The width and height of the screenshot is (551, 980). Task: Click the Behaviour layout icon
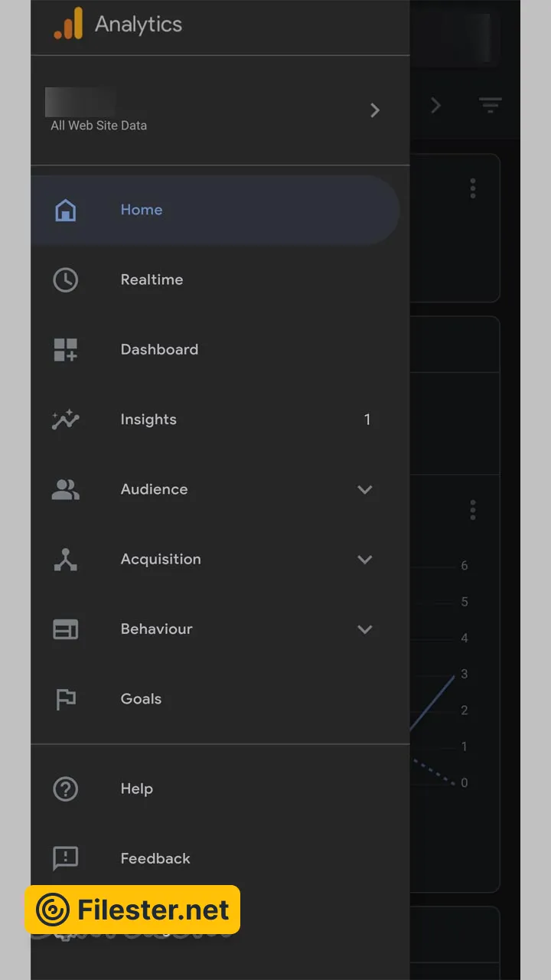(66, 629)
